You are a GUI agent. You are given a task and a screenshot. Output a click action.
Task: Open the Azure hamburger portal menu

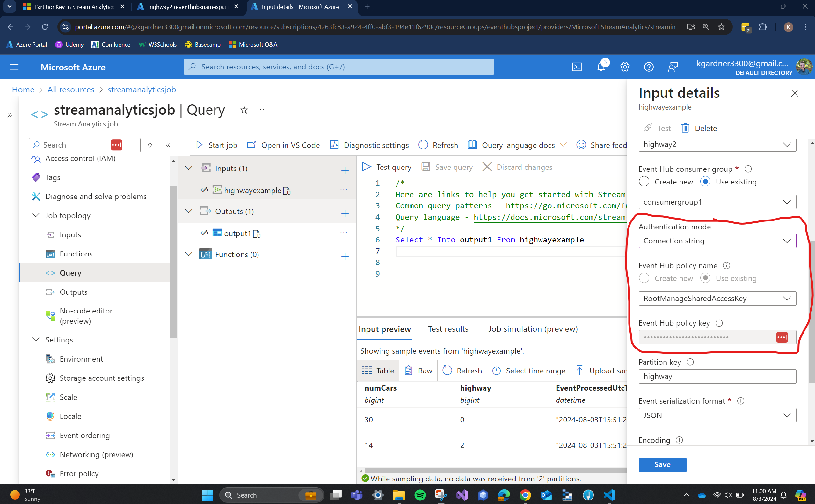tap(14, 67)
